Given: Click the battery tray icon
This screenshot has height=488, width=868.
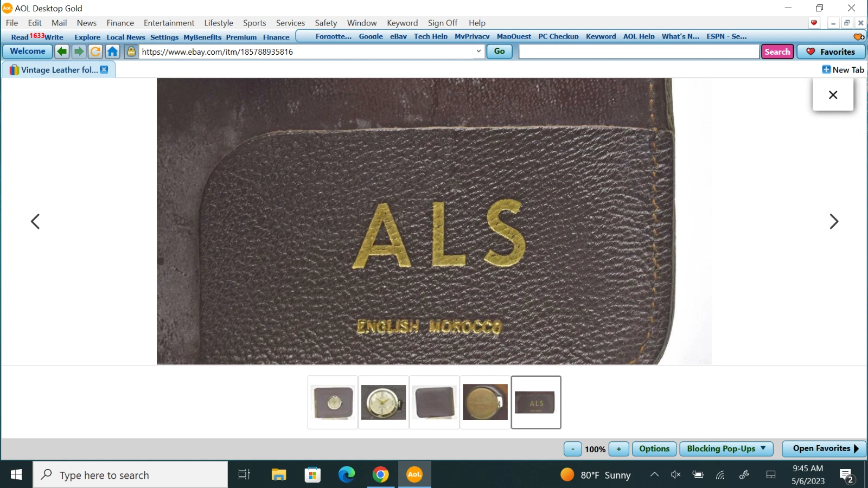Looking at the screenshot, I should tap(698, 475).
